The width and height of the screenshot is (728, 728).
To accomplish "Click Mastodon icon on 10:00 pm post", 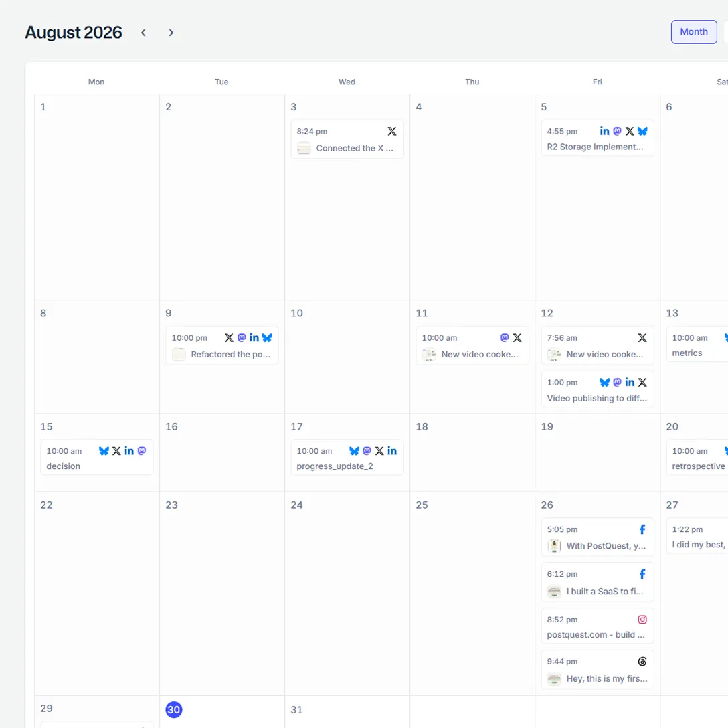I will point(242,337).
